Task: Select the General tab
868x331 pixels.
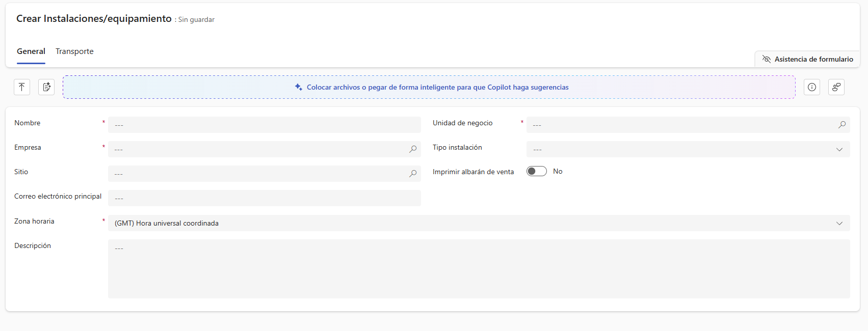Action: (x=31, y=51)
